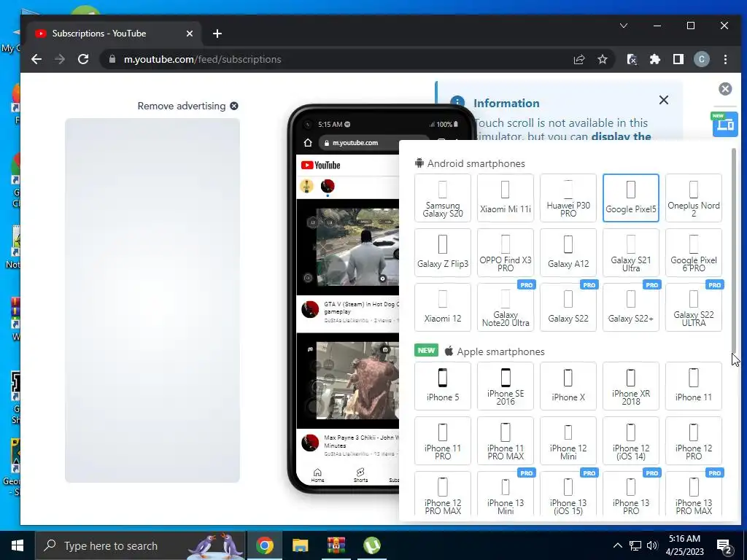Screen dimensions: 747x560
Task: Open the Chrome three-dot menu
Action: pos(725,59)
